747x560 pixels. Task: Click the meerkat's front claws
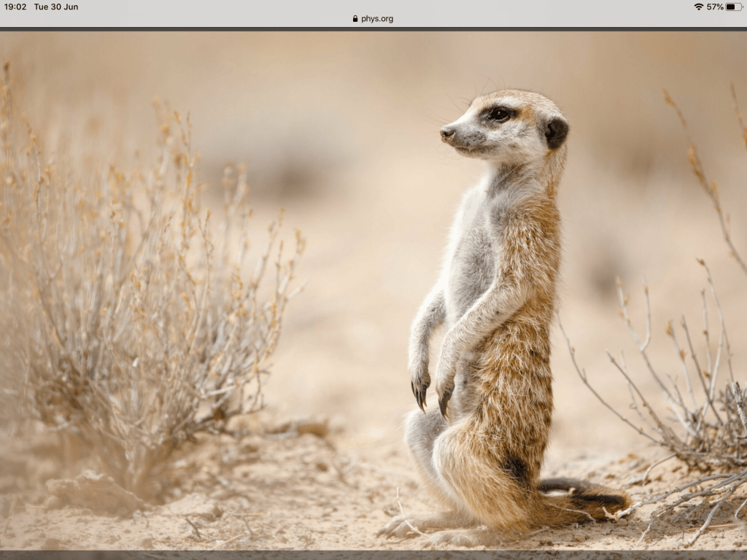coord(430,396)
